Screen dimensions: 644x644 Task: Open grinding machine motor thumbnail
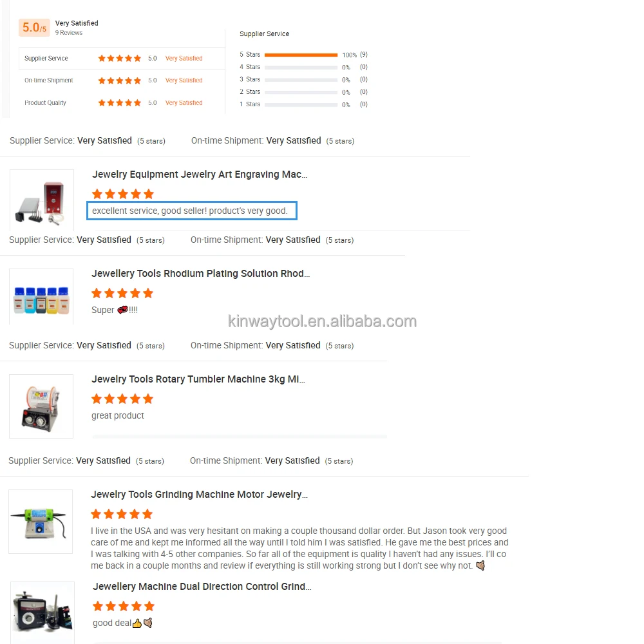[x=41, y=522]
